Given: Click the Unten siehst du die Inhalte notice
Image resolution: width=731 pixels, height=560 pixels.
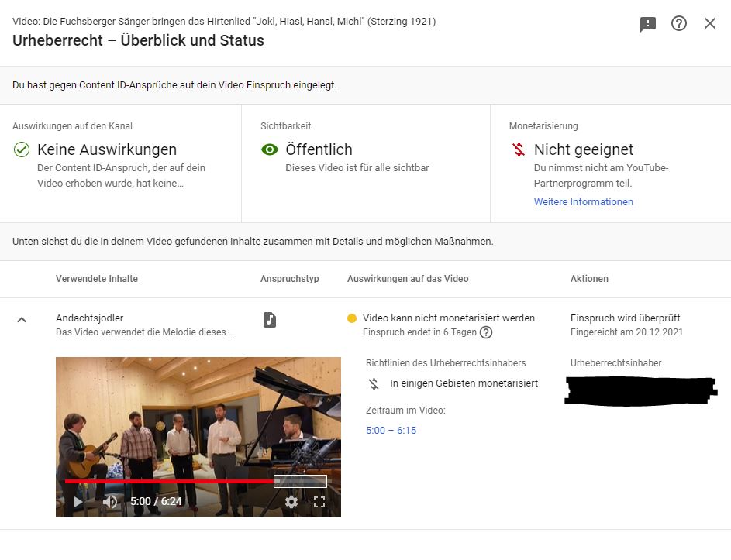Looking at the screenshot, I should pyautogui.click(x=253, y=242).
